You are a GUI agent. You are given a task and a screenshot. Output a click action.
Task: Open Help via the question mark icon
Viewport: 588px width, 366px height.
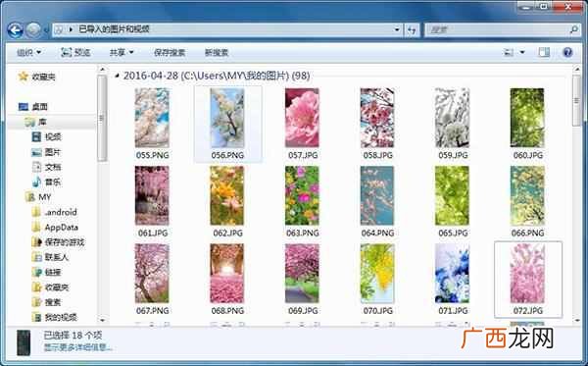pyautogui.click(x=567, y=52)
